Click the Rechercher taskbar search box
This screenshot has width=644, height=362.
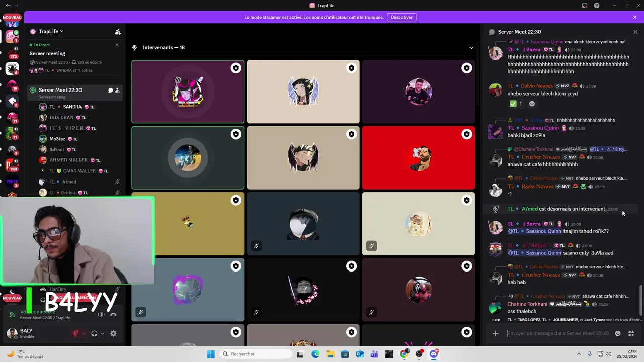pos(255,354)
